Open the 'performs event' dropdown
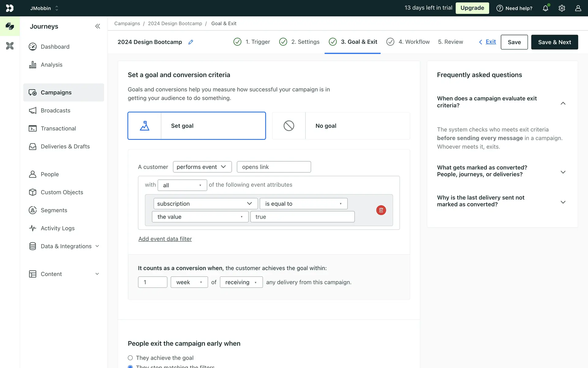 pyautogui.click(x=202, y=167)
